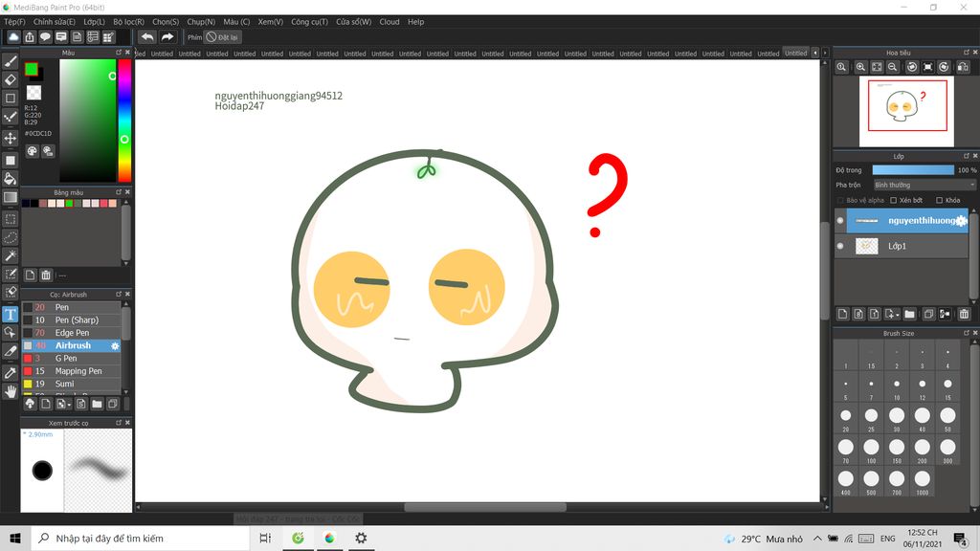Image resolution: width=980 pixels, height=551 pixels.
Task: Open the Cloud menu
Action: click(390, 21)
